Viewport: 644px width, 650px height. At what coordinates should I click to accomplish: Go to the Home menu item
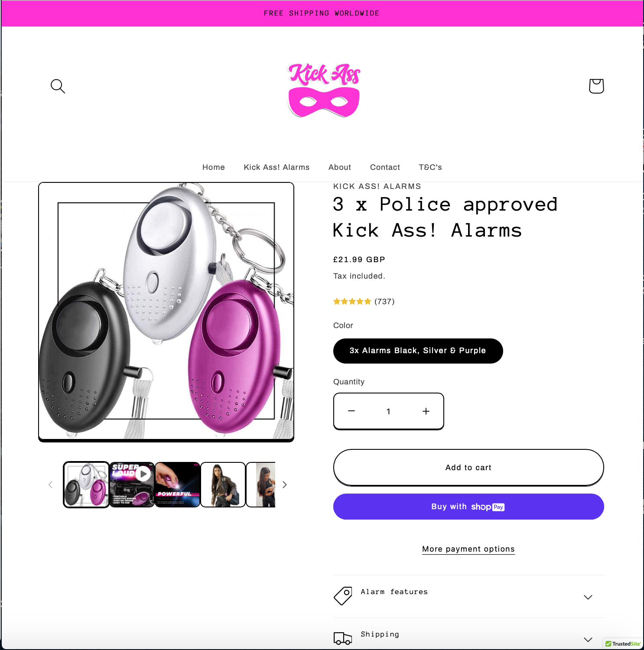(214, 167)
